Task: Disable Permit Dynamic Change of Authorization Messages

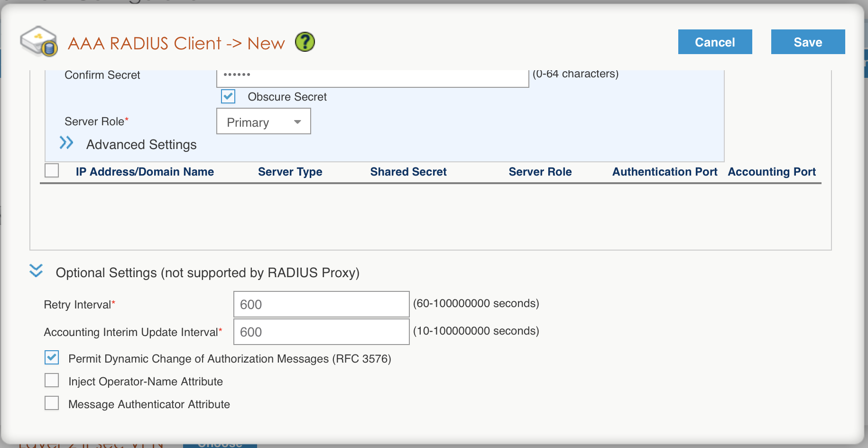Action: 52,358
